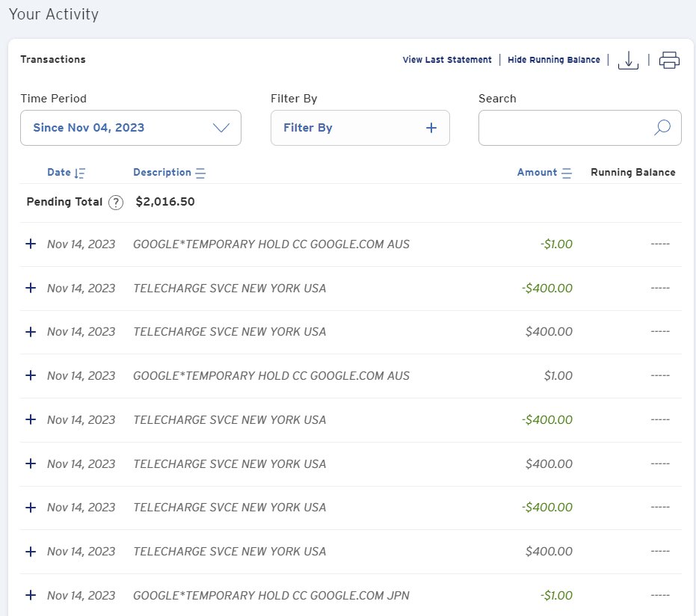Open View Last Statement link
Image resolution: width=696 pixels, height=616 pixels.
click(447, 60)
